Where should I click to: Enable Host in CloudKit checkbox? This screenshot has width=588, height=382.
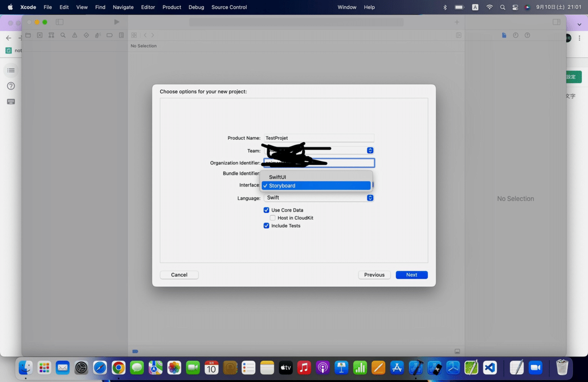(273, 218)
